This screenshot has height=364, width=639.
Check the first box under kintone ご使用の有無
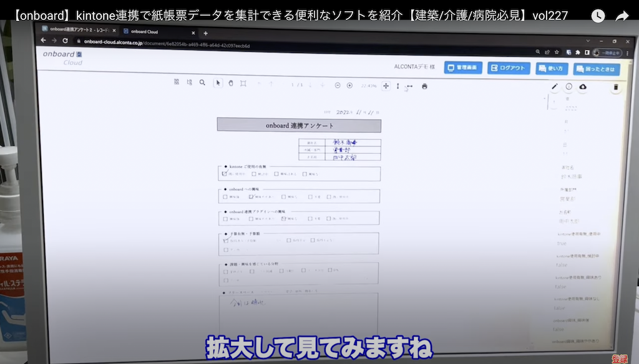223,175
